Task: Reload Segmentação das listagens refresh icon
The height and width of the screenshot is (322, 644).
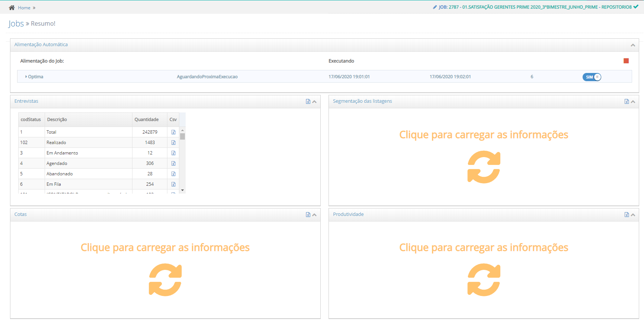Action: click(484, 167)
